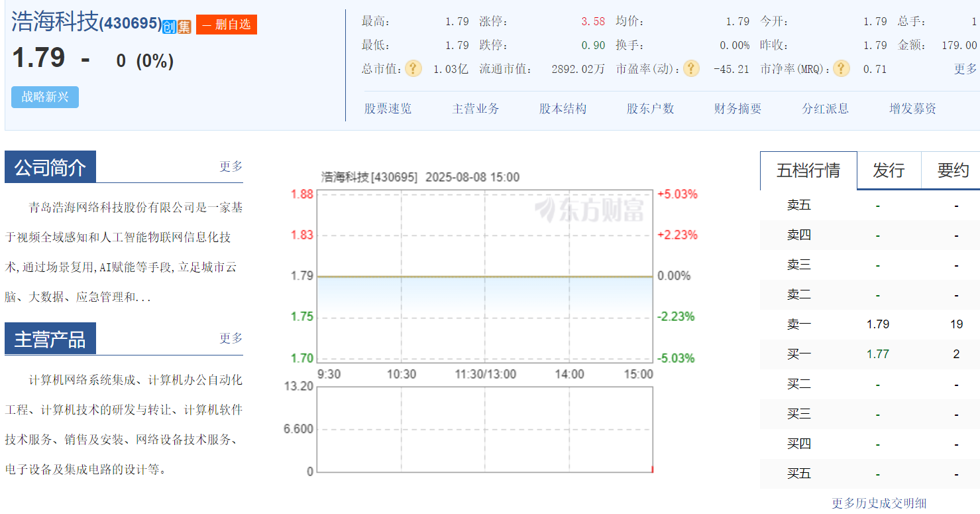The height and width of the screenshot is (514, 980).
Task: Click the 市盈率 value -45.21
Action: point(732,69)
